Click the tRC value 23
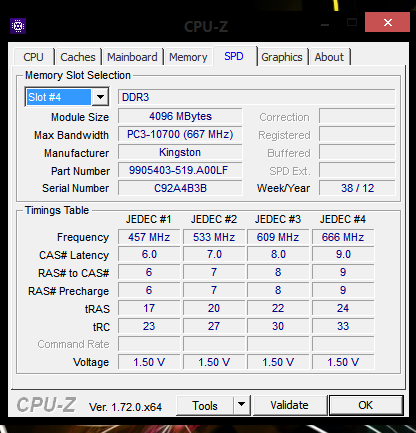Image resolution: width=416 pixels, height=433 pixels. 149,326
